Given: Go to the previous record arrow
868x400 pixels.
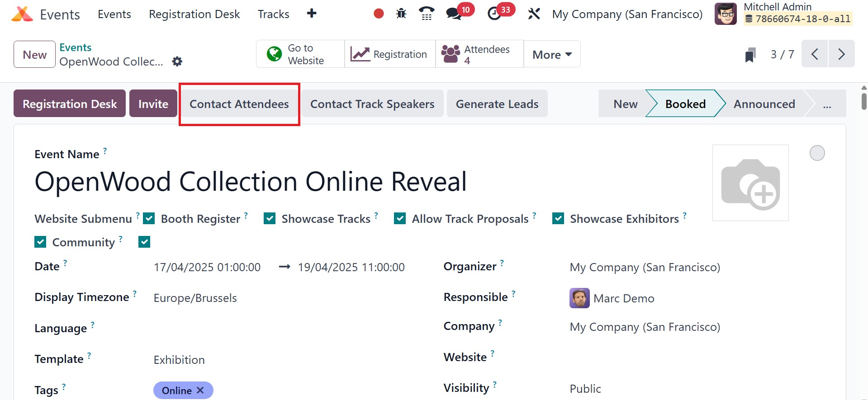Looking at the screenshot, I should (815, 54).
